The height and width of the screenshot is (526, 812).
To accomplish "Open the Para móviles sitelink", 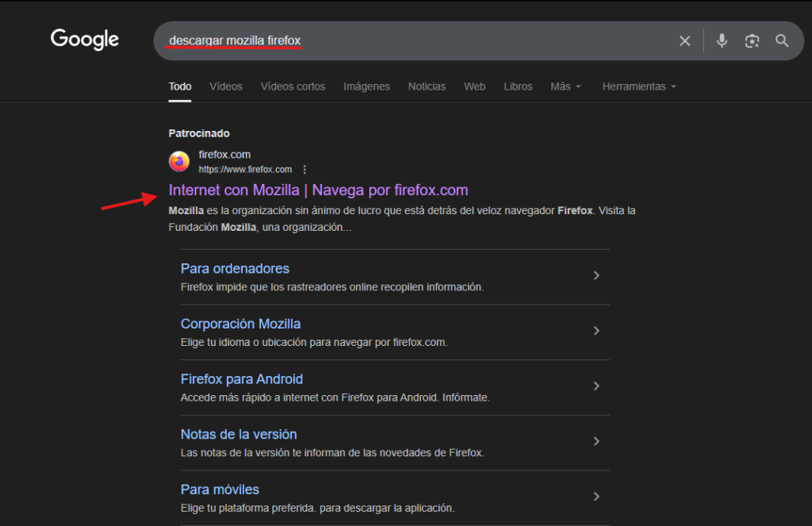I will point(220,490).
